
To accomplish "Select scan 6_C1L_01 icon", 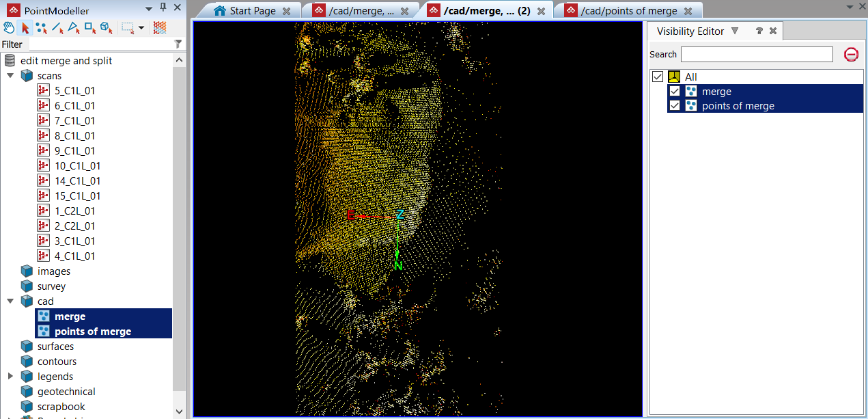I will click(44, 106).
